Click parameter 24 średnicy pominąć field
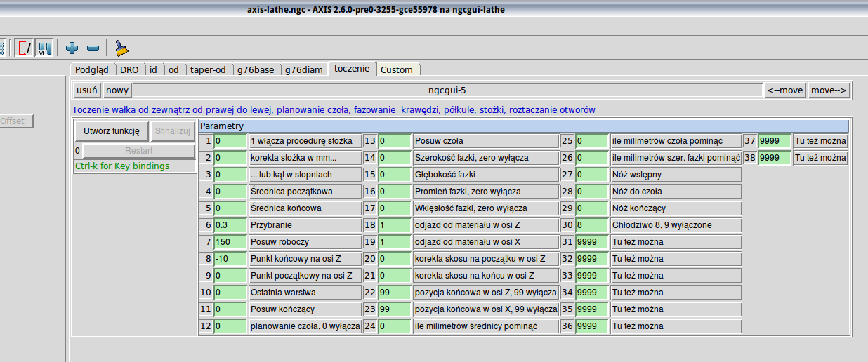The height and width of the screenshot is (362, 868). pyautogui.click(x=395, y=326)
